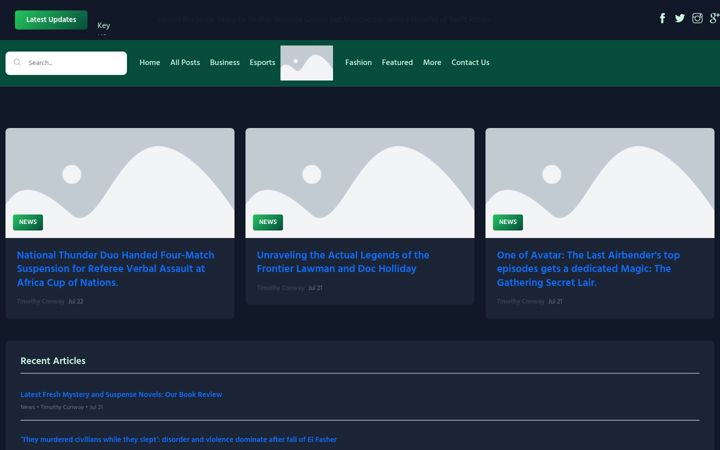Open Unraveling the Actual Legends headline
Viewport: 720px width, 450px height.
(x=343, y=262)
